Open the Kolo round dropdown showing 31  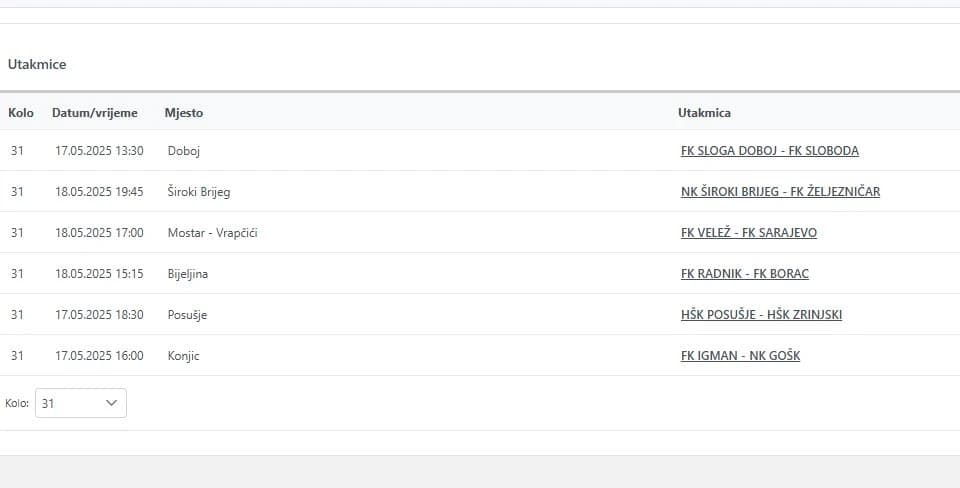(x=81, y=403)
